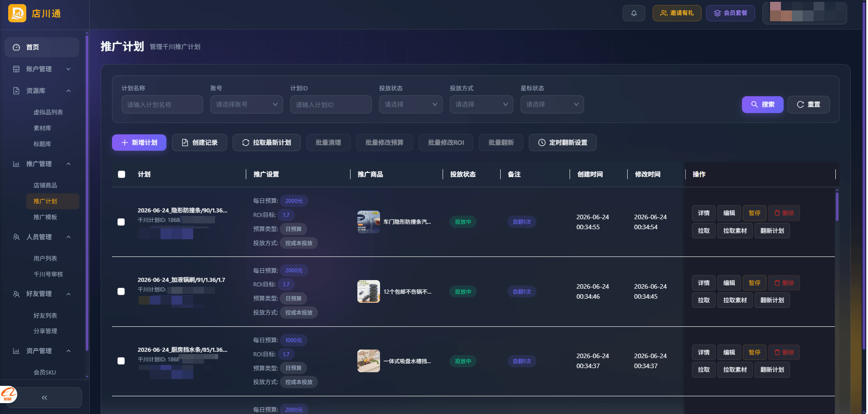Open 千川号审核 in sidebar
The width and height of the screenshot is (868, 414).
48,274
